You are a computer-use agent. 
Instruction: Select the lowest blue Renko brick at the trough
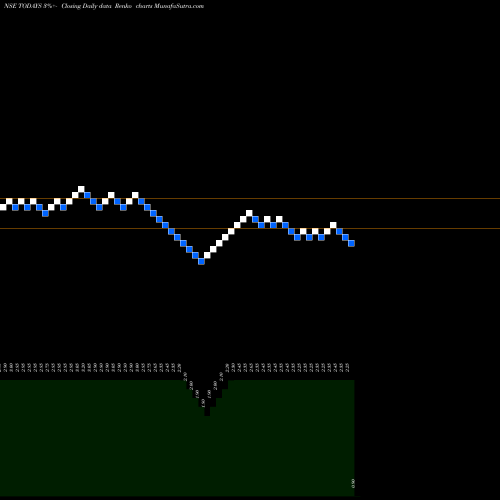[x=201, y=262]
